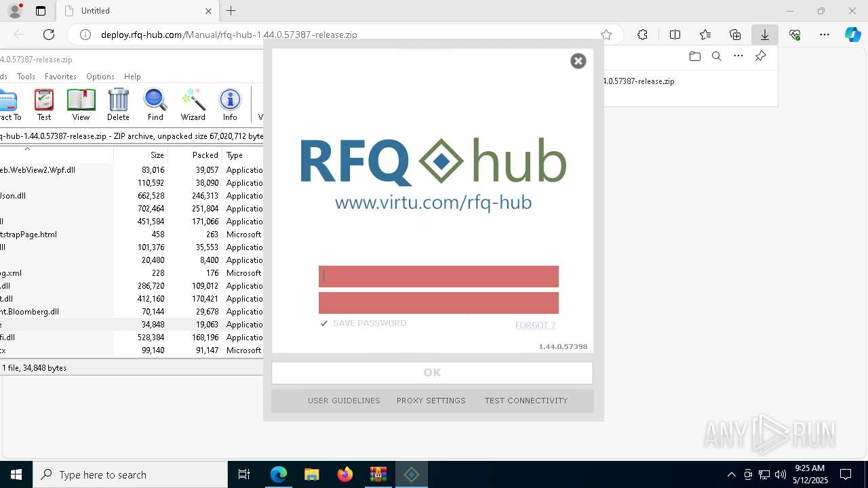Open Edge Collections icon
This screenshot has height=488, width=868.
(735, 35)
